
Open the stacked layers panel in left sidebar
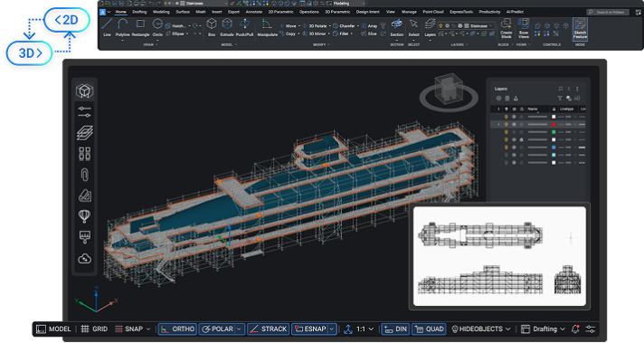point(85,133)
